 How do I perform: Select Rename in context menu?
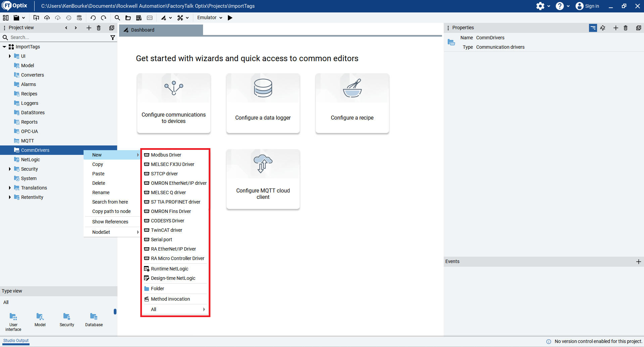click(x=112, y=192)
